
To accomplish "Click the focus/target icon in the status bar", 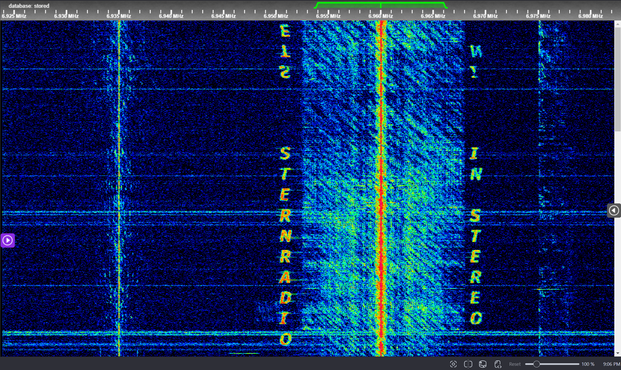I will click(x=453, y=364).
